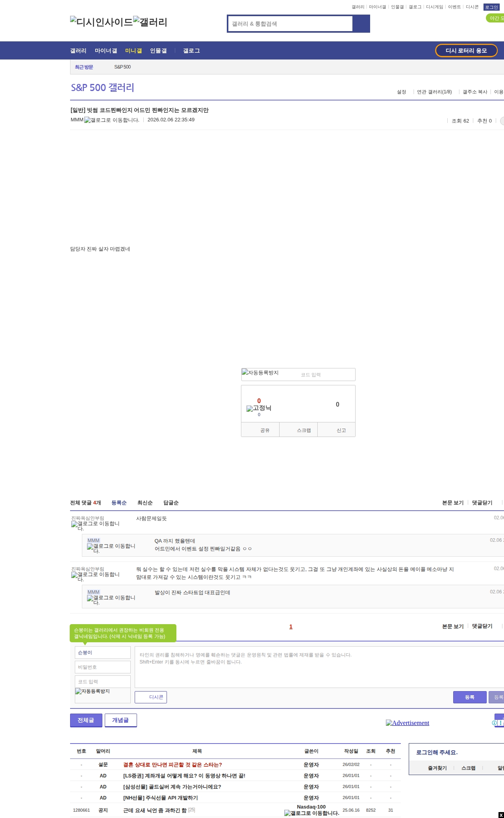
Task: Open the 디시콘 picker in the comment form
Action: pos(151,697)
